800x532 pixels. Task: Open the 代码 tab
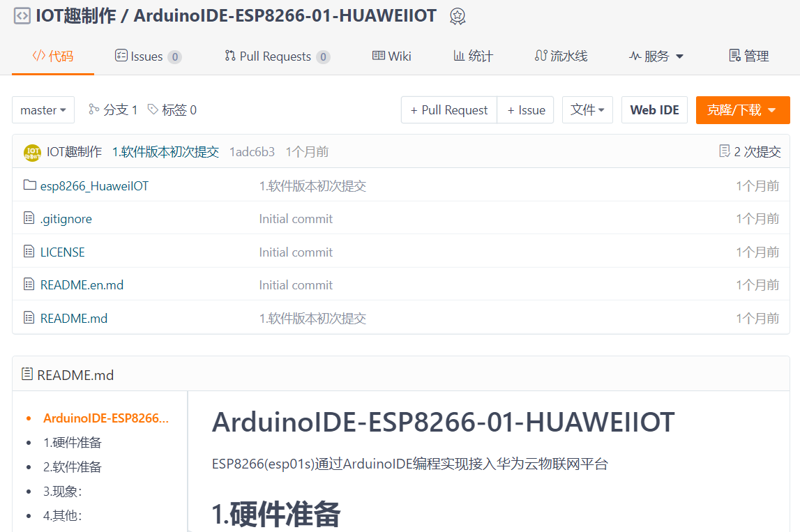[x=53, y=56]
